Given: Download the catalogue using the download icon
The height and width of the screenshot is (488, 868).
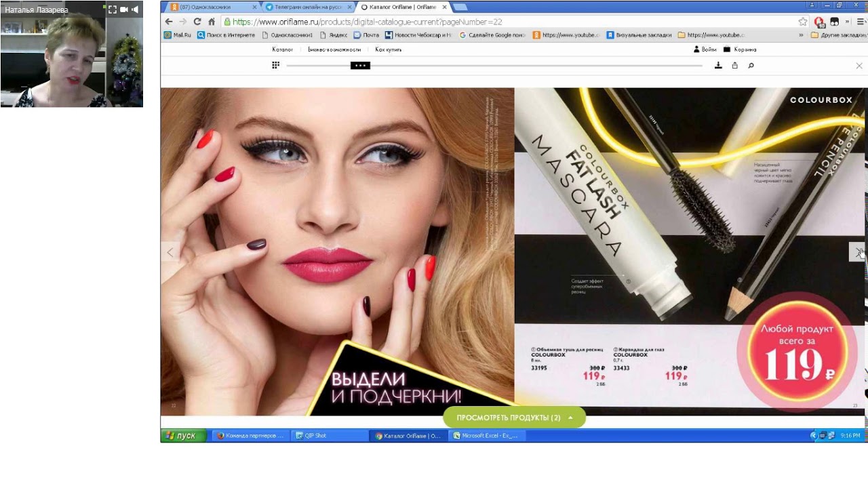Looking at the screenshot, I should coord(718,66).
